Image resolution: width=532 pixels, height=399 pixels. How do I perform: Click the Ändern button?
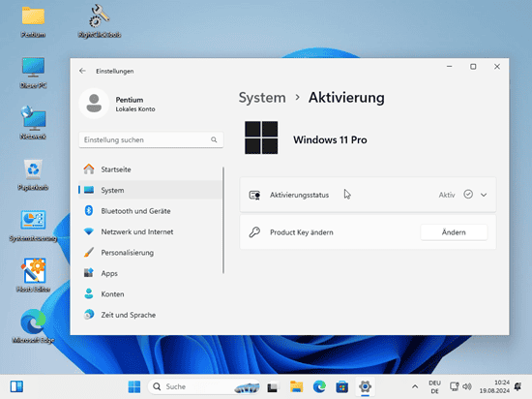(x=454, y=232)
